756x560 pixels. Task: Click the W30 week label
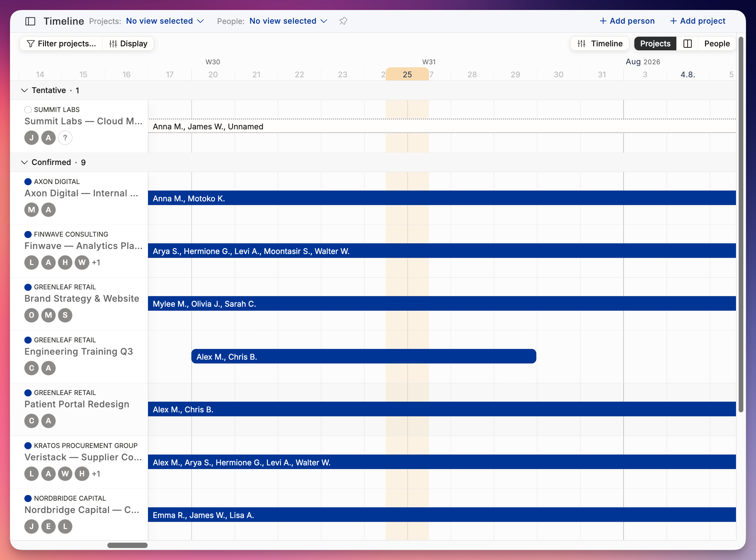pos(213,62)
